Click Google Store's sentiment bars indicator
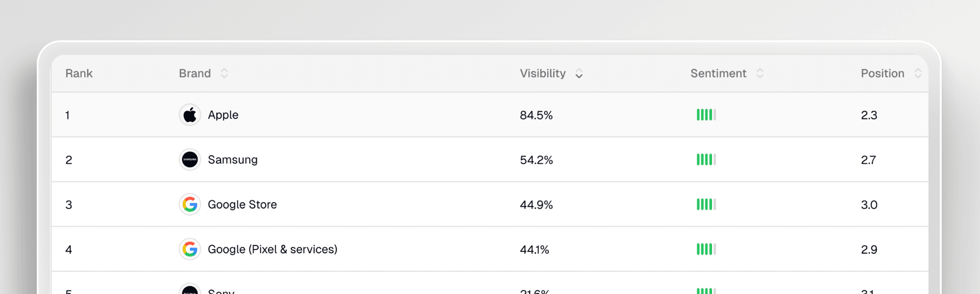The height and width of the screenshot is (294, 980). click(706, 204)
